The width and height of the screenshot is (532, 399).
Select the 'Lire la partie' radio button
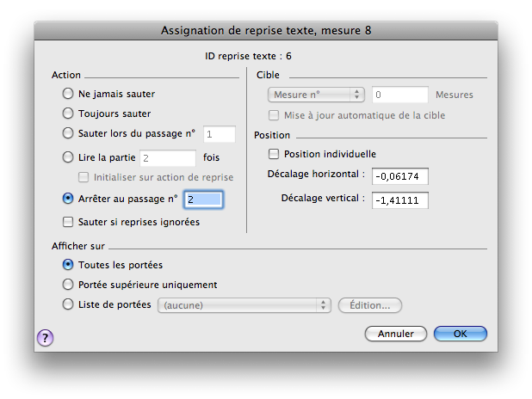(69, 157)
